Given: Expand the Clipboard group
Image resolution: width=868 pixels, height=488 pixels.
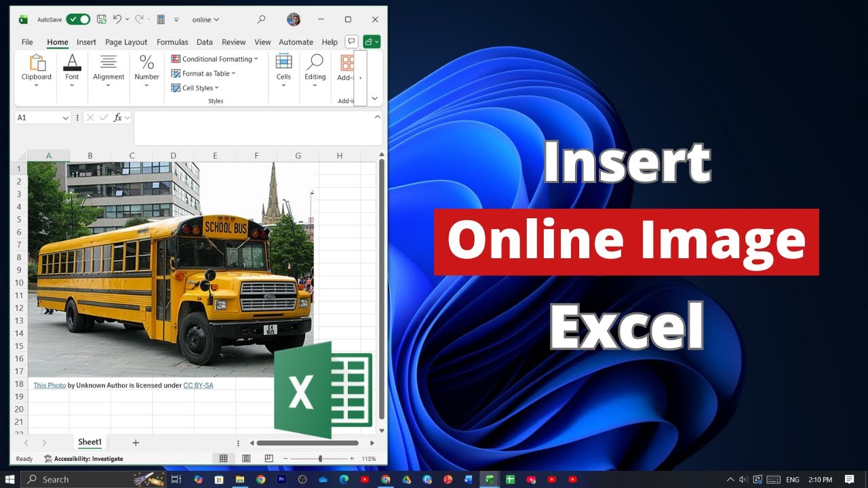Looking at the screenshot, I should click(37, 70).
